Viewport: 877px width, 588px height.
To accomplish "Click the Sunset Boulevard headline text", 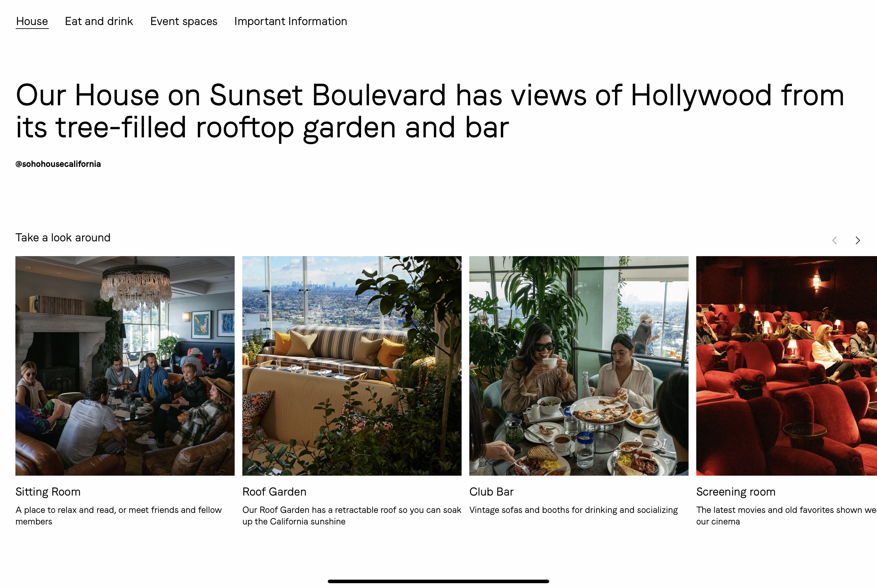I will 430,111.
